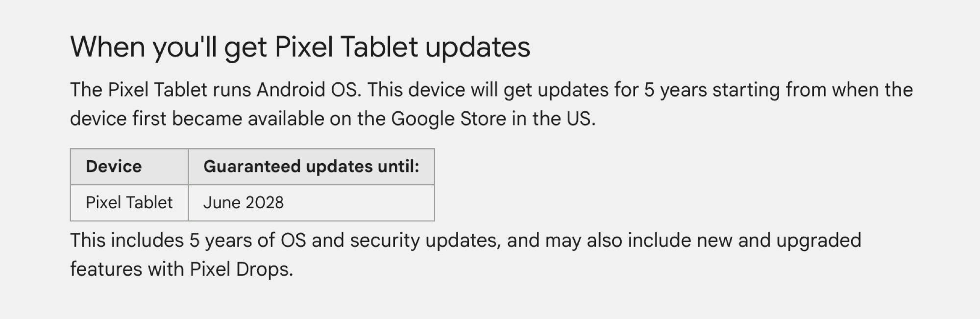Click "Google Store" in the intro paragraph

[x=448, y=119]
